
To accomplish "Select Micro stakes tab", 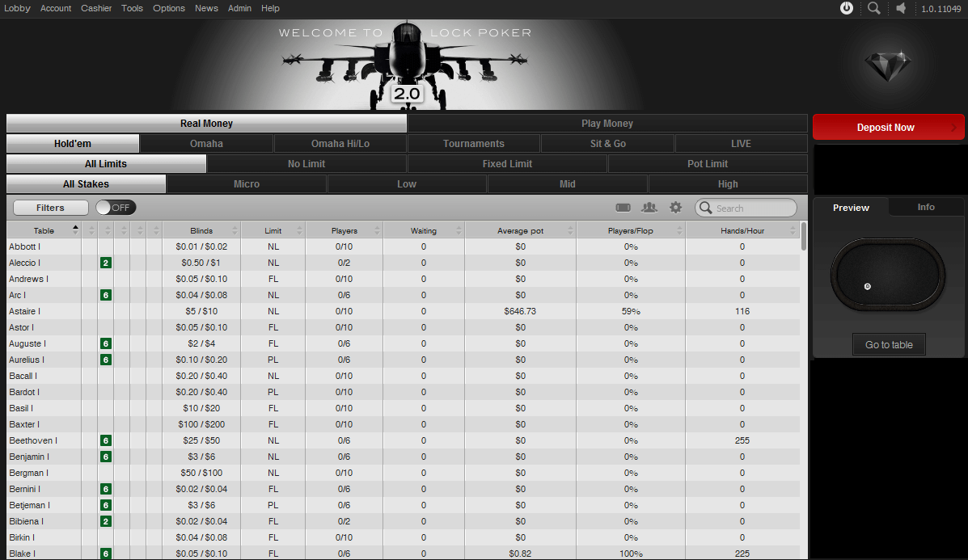I will tap(247, 183).
